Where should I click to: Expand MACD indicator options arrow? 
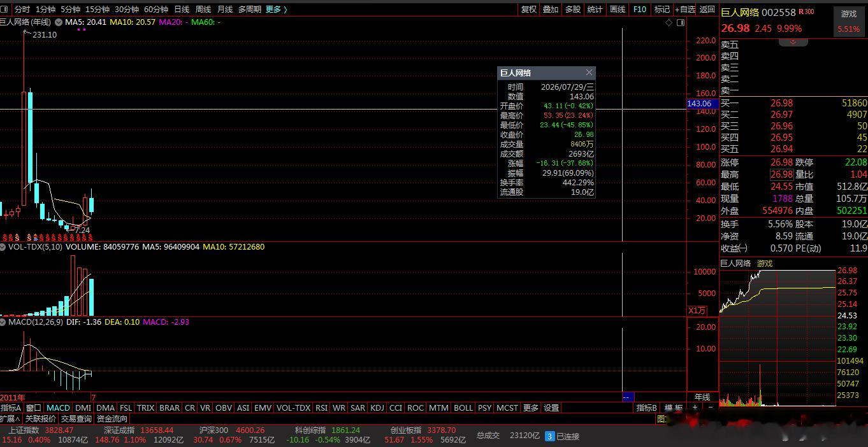coord(3,322)
